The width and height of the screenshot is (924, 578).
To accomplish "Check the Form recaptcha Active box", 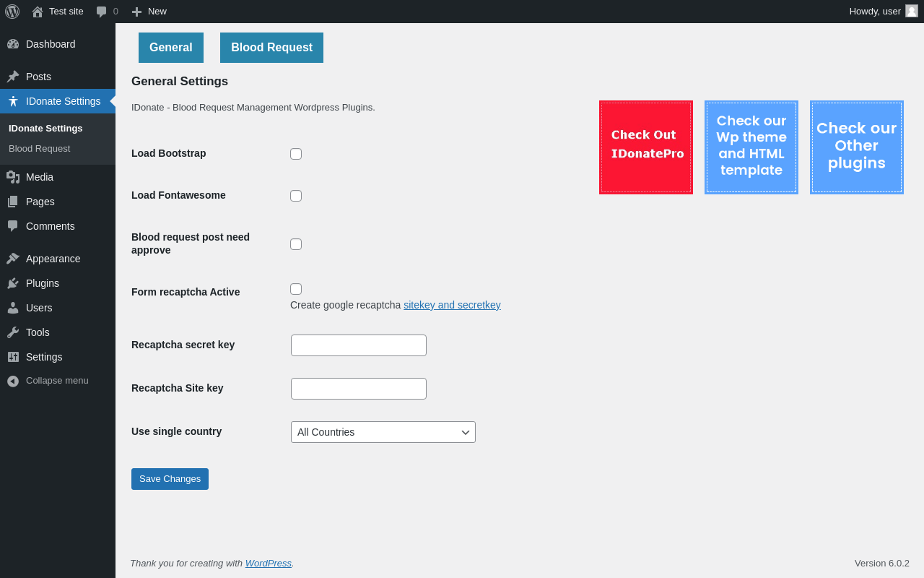I will (296, 289).
